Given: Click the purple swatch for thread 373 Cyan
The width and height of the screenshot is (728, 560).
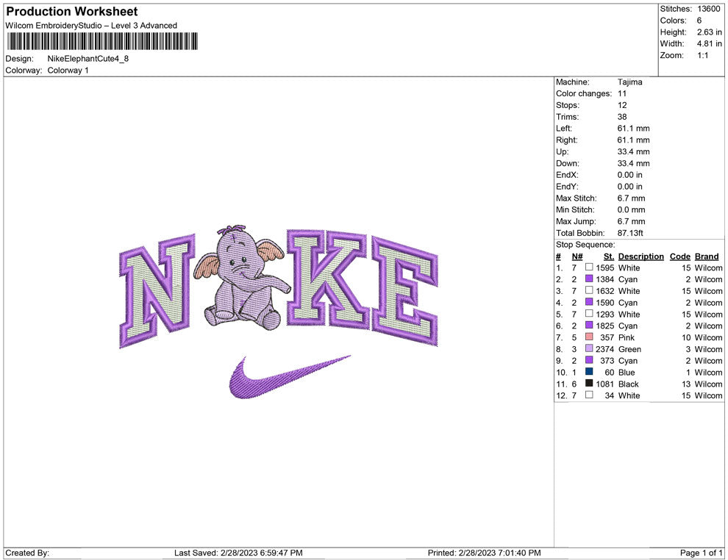Looking at the screenshot, I should pos(589,360).
